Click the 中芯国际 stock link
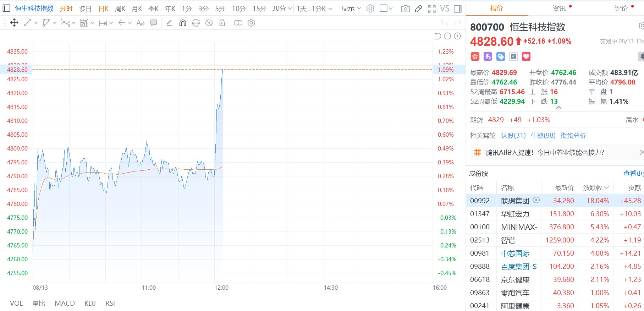Screen dimensions: 644x311 tap(515, 253)
